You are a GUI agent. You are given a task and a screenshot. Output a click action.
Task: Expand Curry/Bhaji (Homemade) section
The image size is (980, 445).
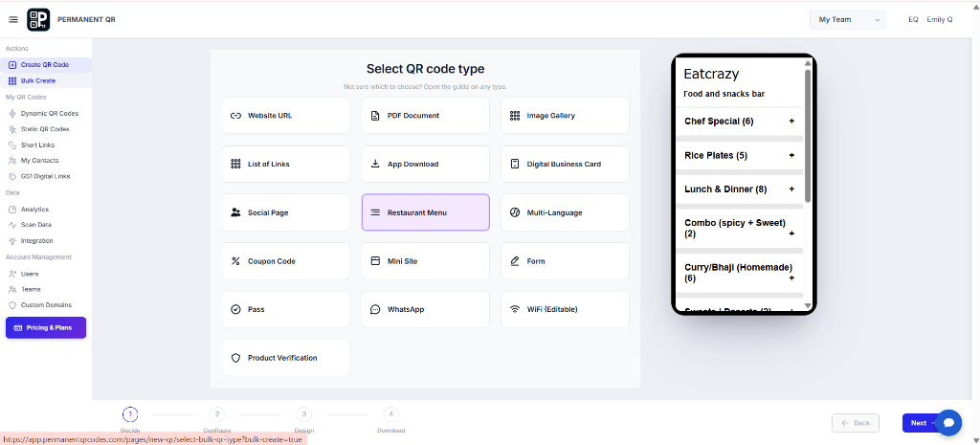pos(740,273)
